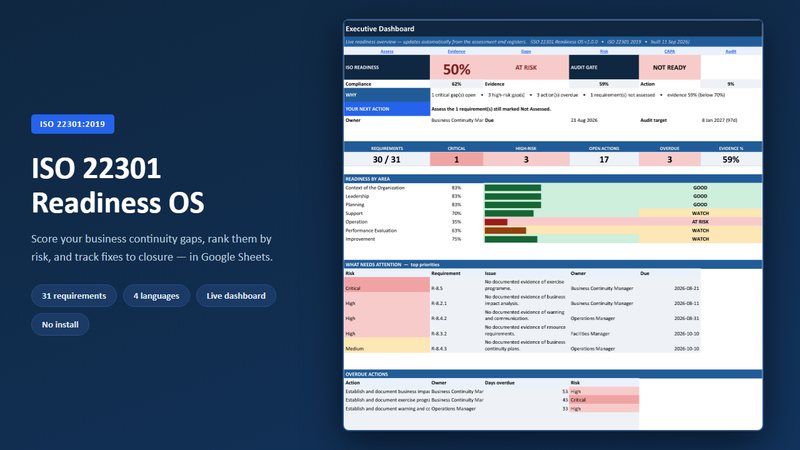The image size is (800, 450).
Task: Select the 30 / 31 requirements value
Action: tap(387, 160)
